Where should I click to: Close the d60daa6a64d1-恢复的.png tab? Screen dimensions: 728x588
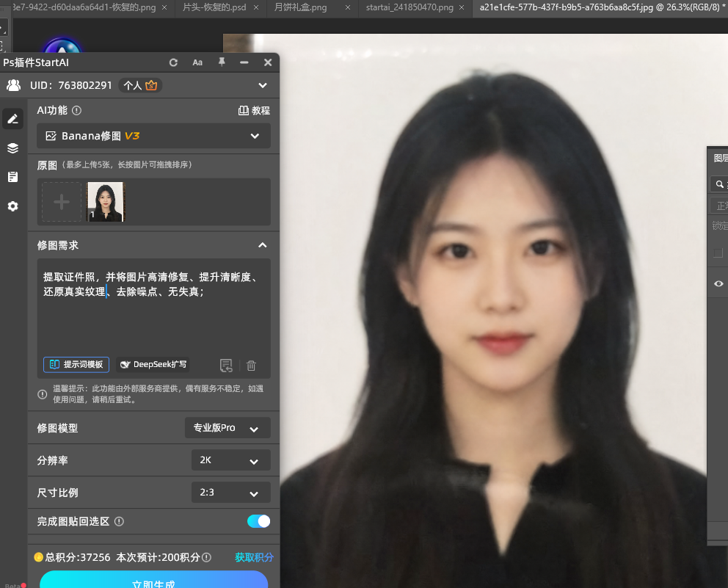pos(164,7)
